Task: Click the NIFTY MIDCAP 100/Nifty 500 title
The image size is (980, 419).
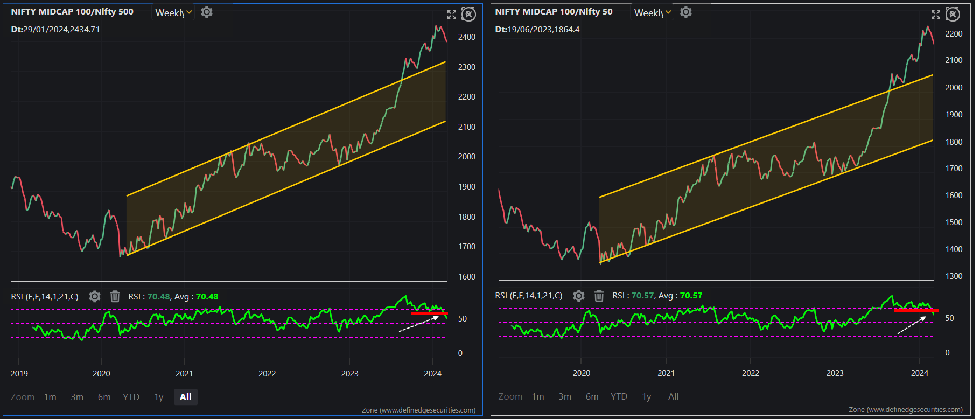Action: pos(72,11)
